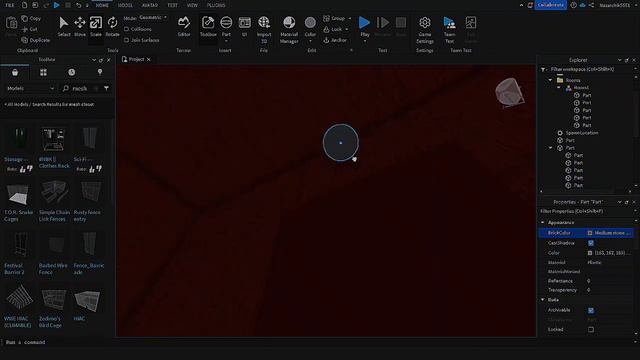Open the Terrain Editor
The width and height of the screenshot is (640, 360).
(184, 27)
